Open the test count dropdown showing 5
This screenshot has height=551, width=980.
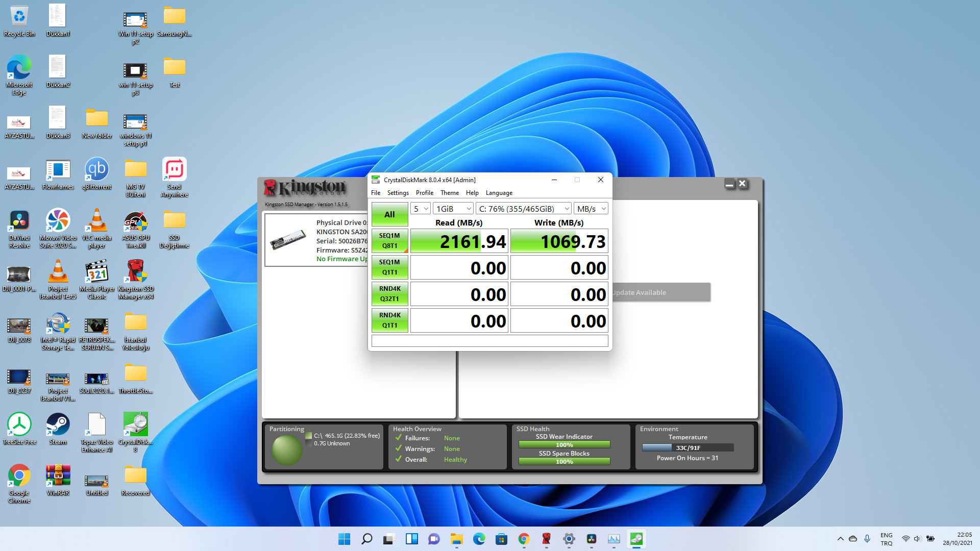(421, 209)
